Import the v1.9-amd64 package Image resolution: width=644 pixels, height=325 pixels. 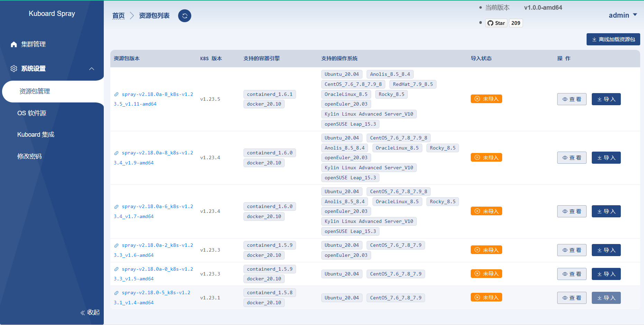606,158
